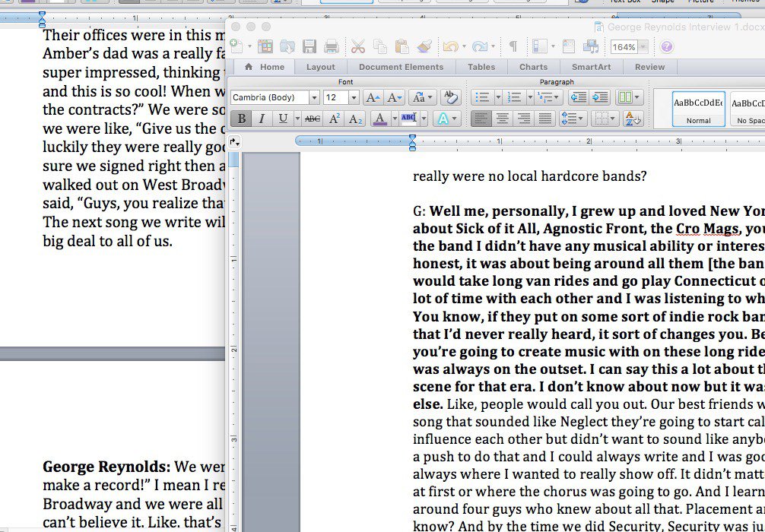
Task: Apply a bulleted list
Action: point(484,97)
